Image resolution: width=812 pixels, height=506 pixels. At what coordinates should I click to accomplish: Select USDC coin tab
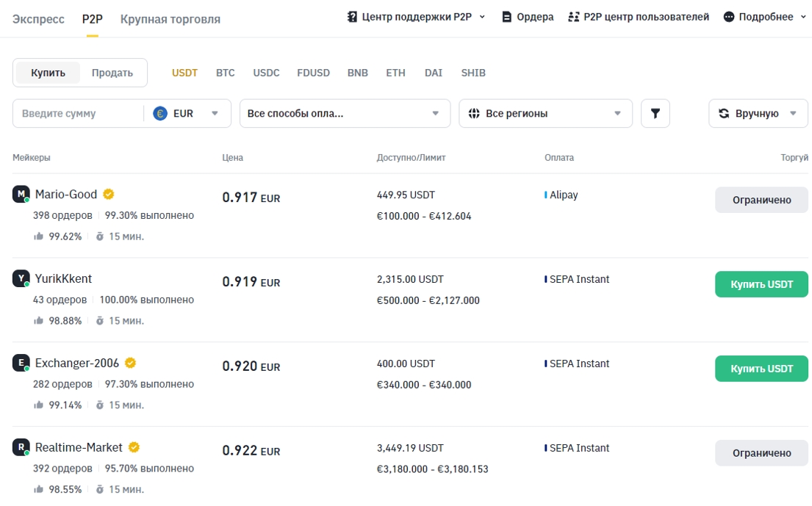point(266,73)
